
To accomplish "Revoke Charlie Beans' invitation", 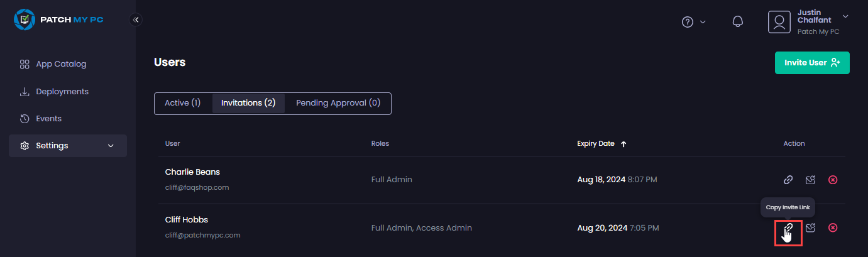I will click(x=833, y=180).
